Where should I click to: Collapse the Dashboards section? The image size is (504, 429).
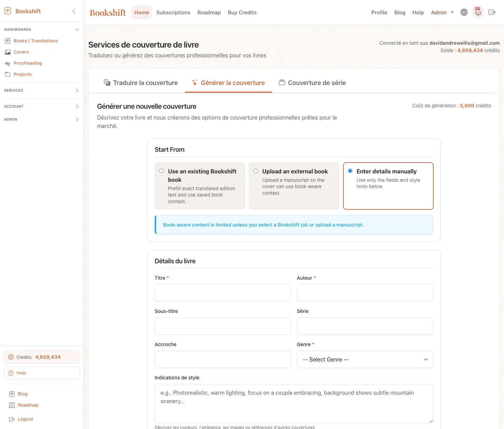pos(42,29)
